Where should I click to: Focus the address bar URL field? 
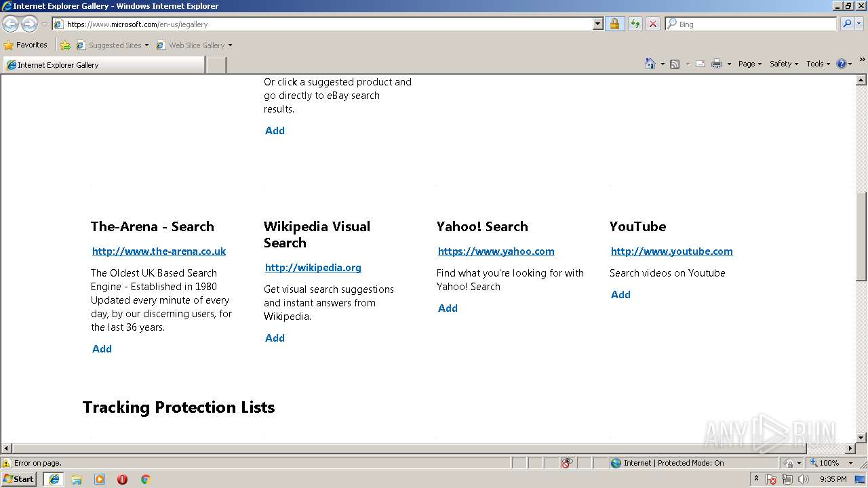[328, 24]
